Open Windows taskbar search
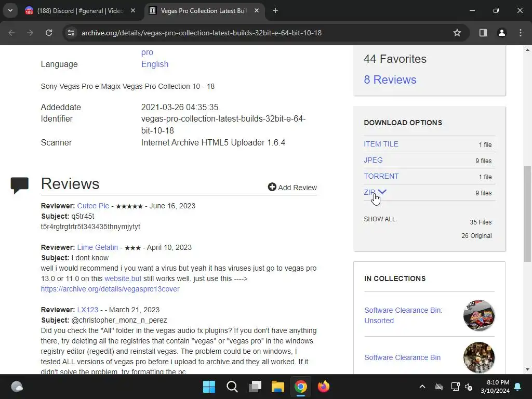Viewport: 532px width, 399px height. click(232, 387)
